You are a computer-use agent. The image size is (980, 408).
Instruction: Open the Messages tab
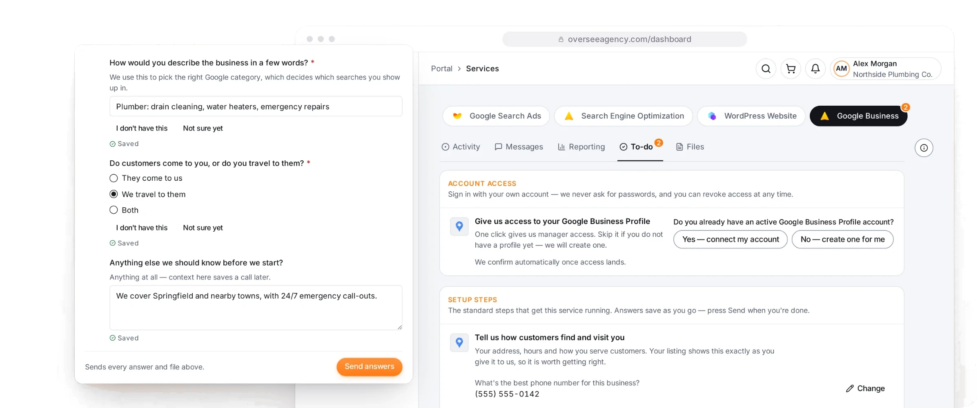pos(519,147)
